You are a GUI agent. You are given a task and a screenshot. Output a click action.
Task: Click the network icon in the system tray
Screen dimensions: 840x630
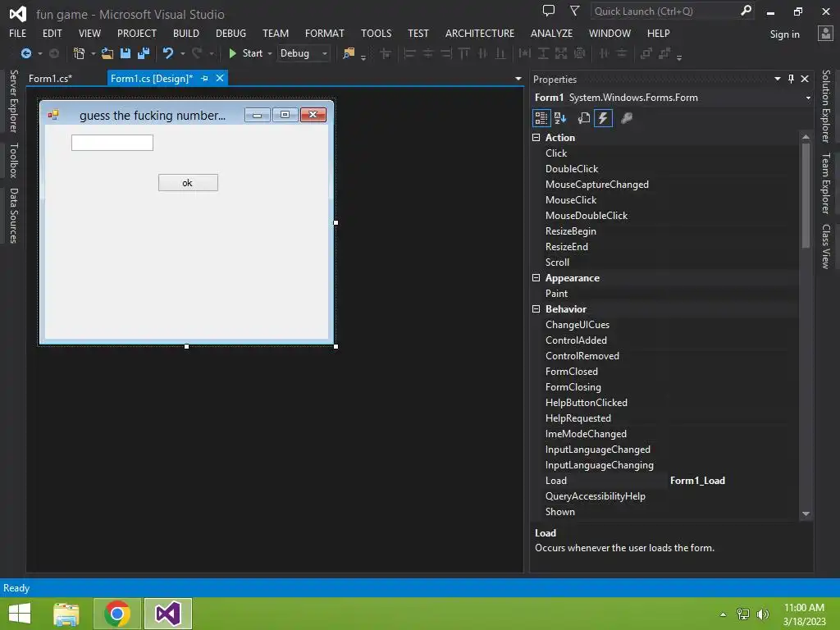point(743,614)
